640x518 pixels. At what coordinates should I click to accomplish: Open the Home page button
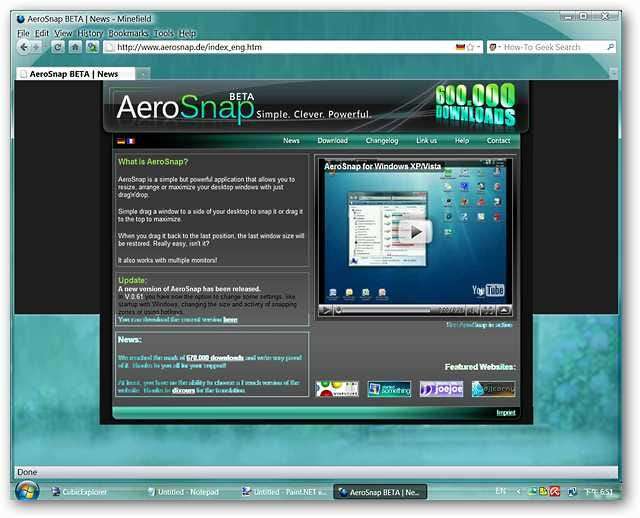[x=75, y=47]
